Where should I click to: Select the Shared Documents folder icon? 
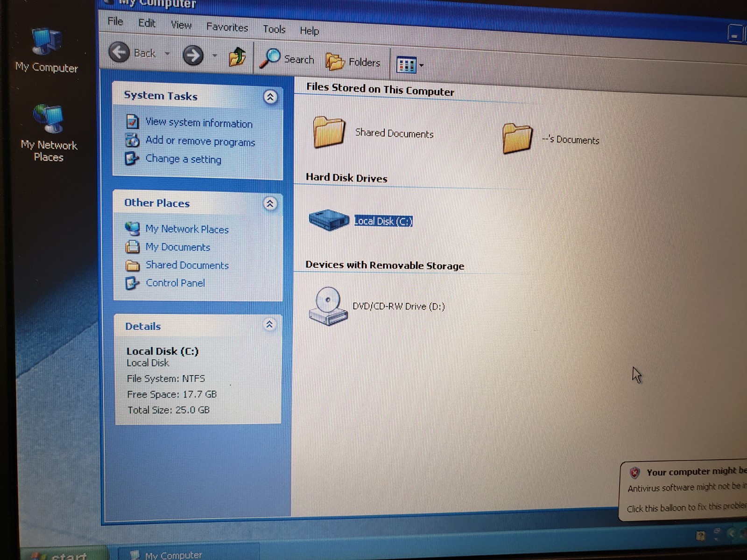pos(329,132)
